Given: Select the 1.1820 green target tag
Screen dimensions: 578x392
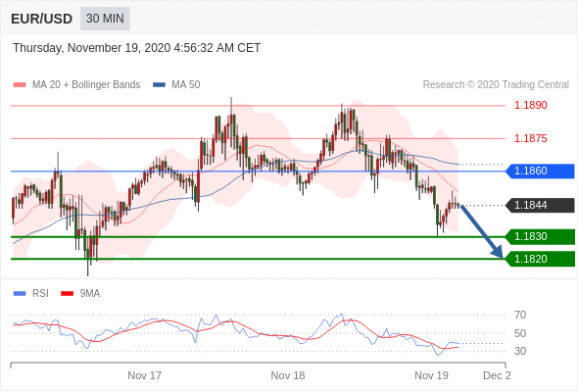Looking at the screenshot, I should [x=540, y=259].
